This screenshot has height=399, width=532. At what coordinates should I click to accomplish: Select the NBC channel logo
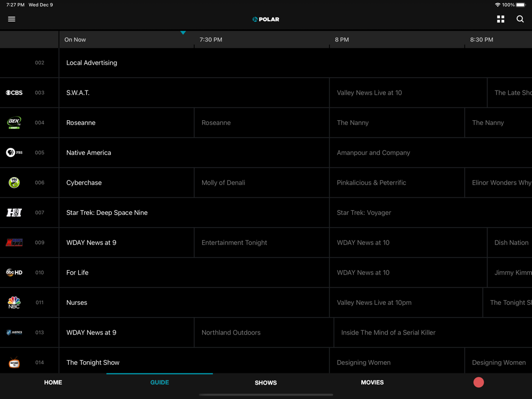[x=14, y=302]
